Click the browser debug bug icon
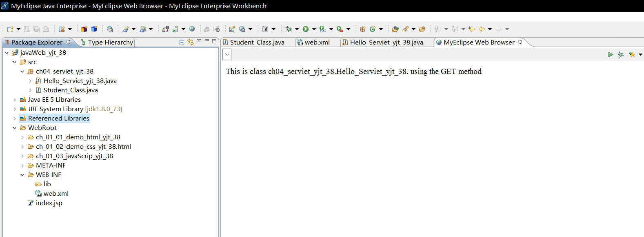 [x=620, y=54]
